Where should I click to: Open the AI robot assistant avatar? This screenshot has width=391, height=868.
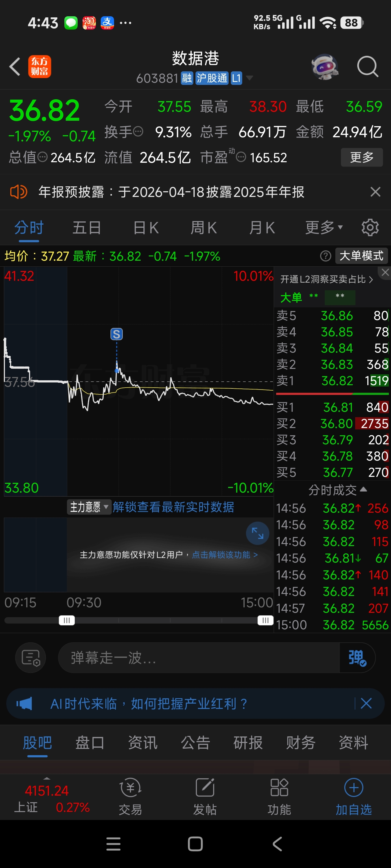324,67
